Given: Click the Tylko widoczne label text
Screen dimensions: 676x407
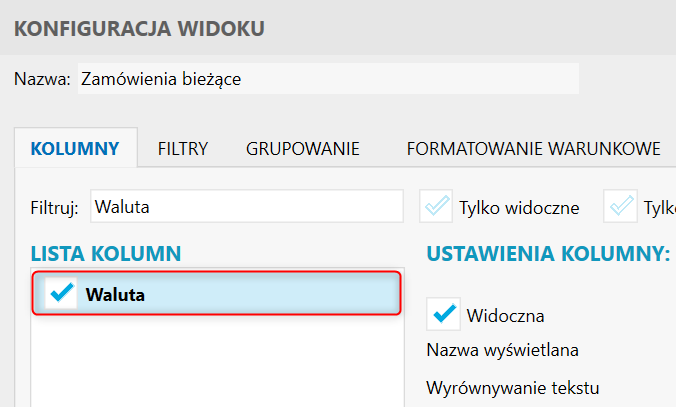Looking at the screenshot, I should click(x=519, y=208).
